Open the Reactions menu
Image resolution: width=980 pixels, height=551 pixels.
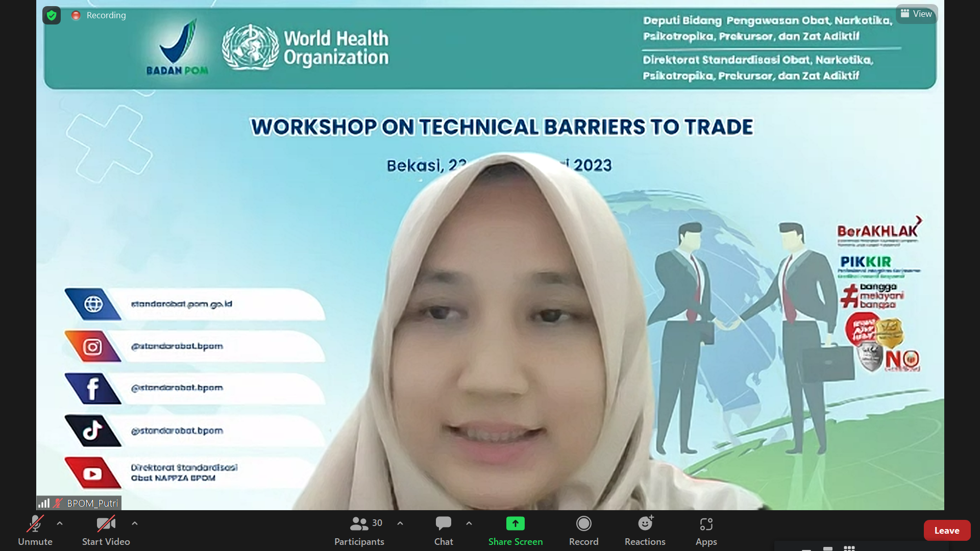point(645,530)
